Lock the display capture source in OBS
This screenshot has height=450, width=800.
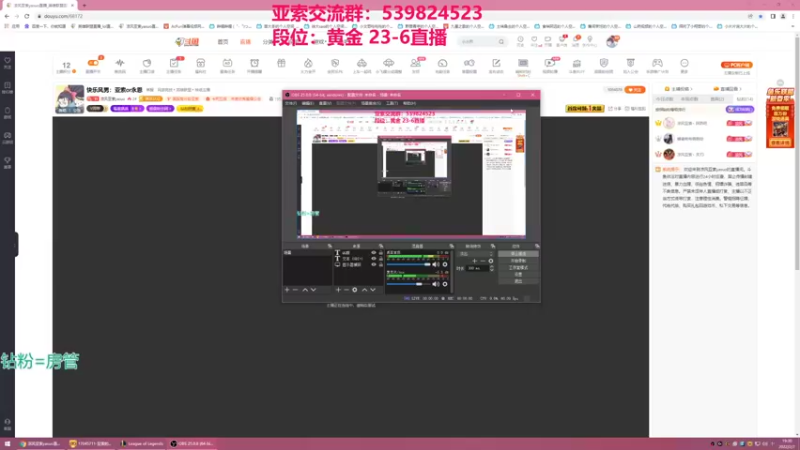click(381, 265)
